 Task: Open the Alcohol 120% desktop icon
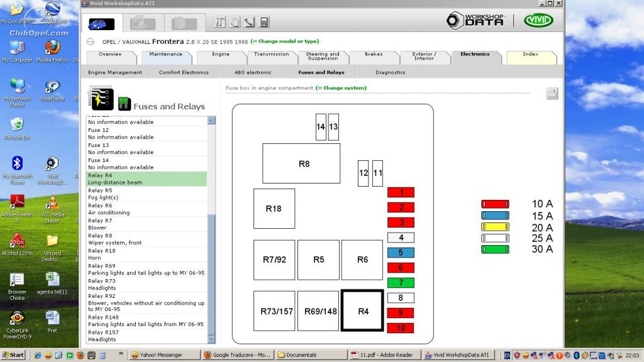(17, 244)
